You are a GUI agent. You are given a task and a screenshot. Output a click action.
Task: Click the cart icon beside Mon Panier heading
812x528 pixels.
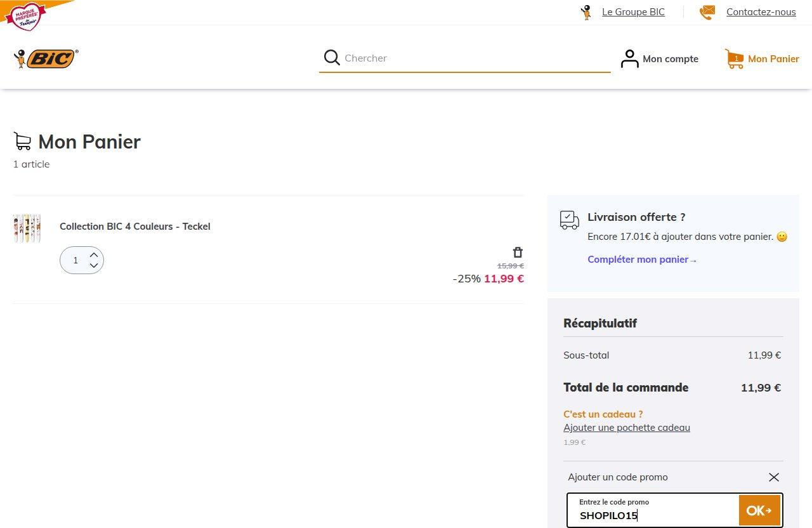click(x=22, y=142)
